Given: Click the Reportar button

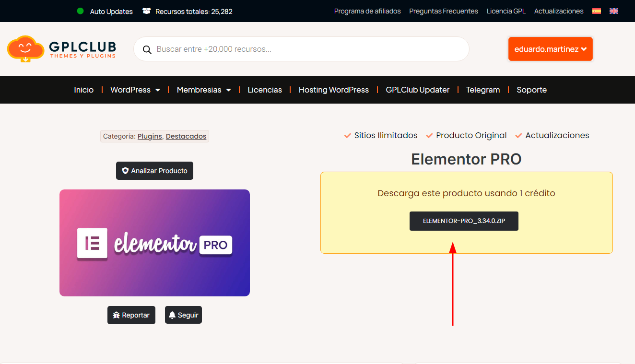Looking at the screenshot, I should [131, 315].
